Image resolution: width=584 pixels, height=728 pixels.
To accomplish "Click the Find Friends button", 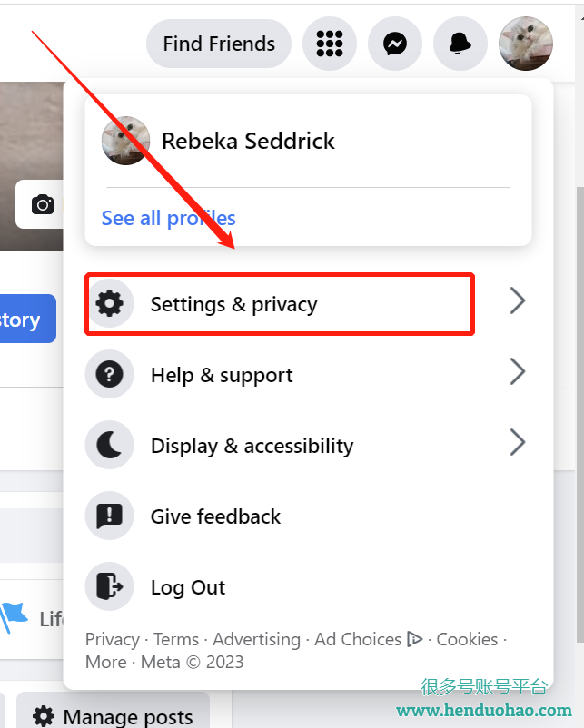I will [219, 44].
